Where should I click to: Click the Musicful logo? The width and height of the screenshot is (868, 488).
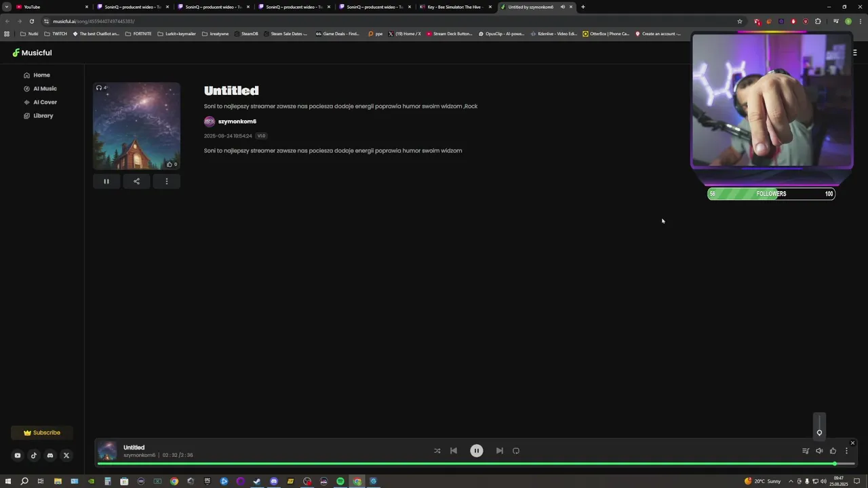[32, 53]
